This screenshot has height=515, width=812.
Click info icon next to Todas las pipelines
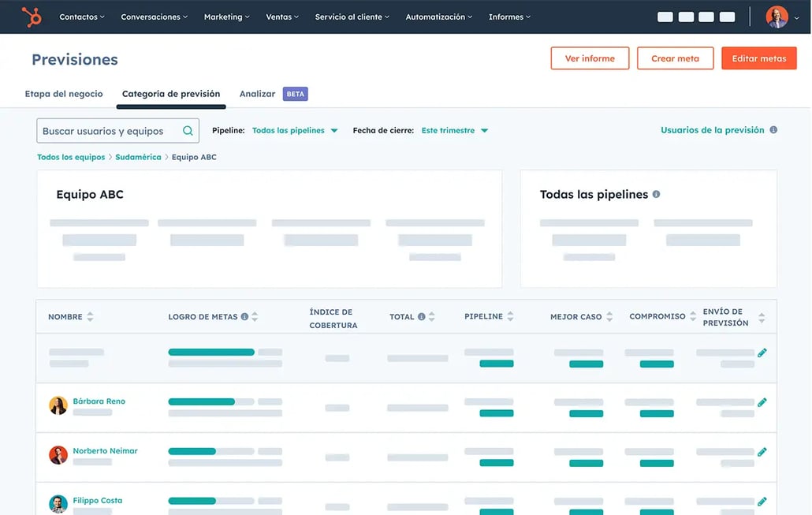pyautogui.click(x=656, y=194)
